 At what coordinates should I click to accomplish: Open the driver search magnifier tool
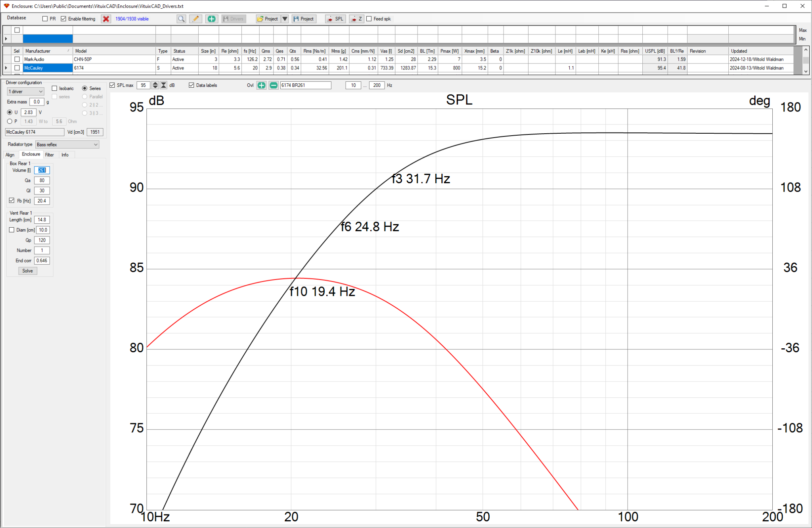point(181,19)
